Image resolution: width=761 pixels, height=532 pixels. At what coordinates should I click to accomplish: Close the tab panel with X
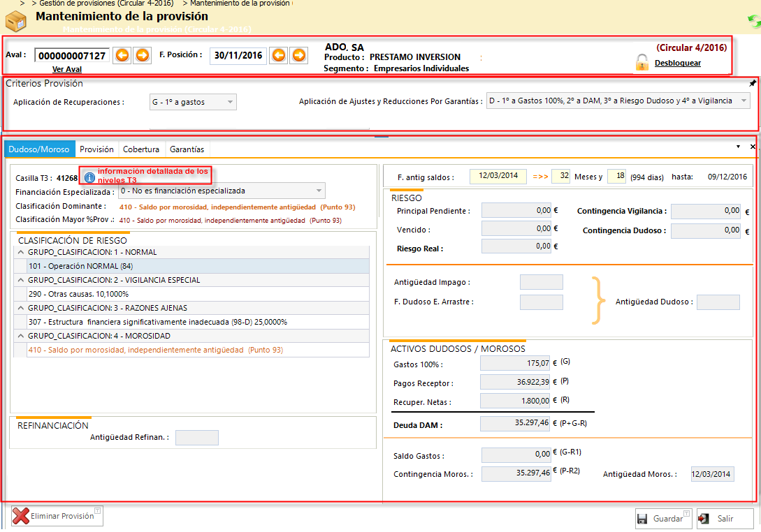click(x=752, y=147)
